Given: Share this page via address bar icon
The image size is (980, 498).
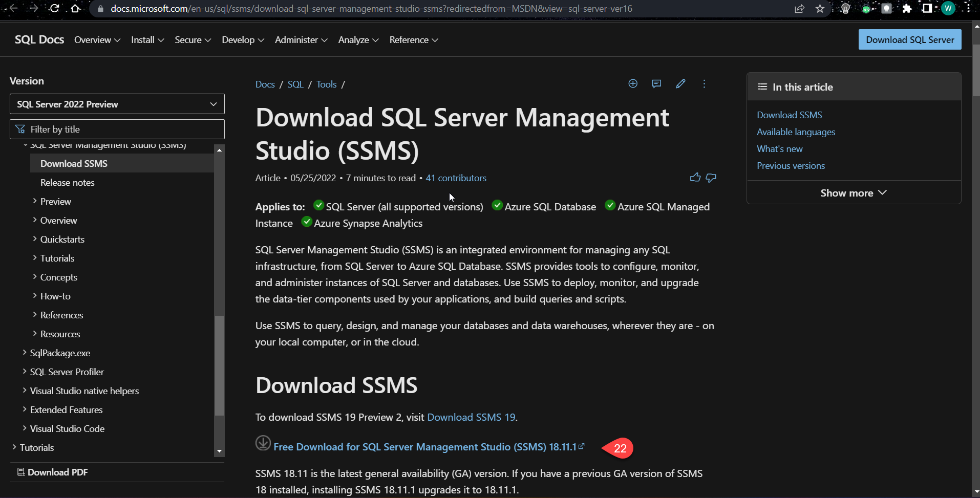Looking at the screenshot, I should (800, 9).
